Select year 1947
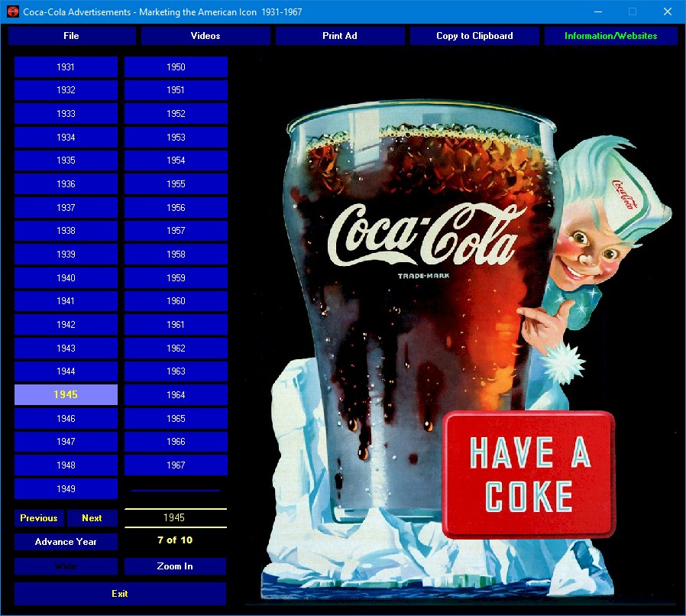Viewport: 686px width, 616px height. 66,442
